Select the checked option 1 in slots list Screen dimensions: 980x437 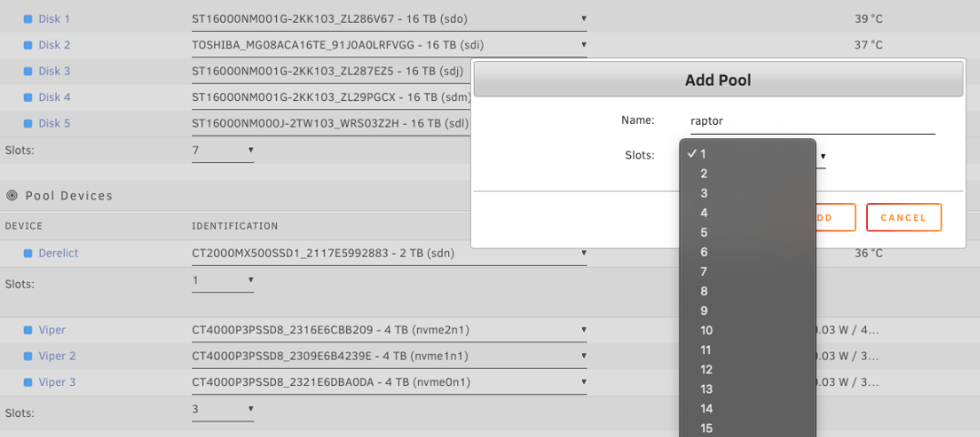coord(704,154)
